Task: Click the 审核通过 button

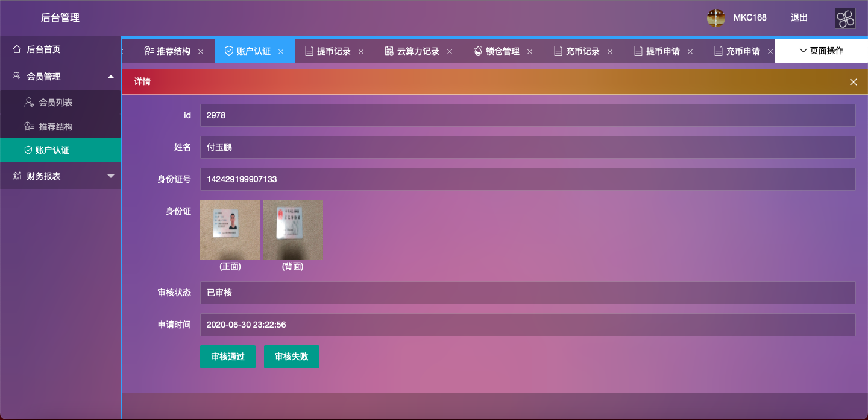Action: click(228, 357)
